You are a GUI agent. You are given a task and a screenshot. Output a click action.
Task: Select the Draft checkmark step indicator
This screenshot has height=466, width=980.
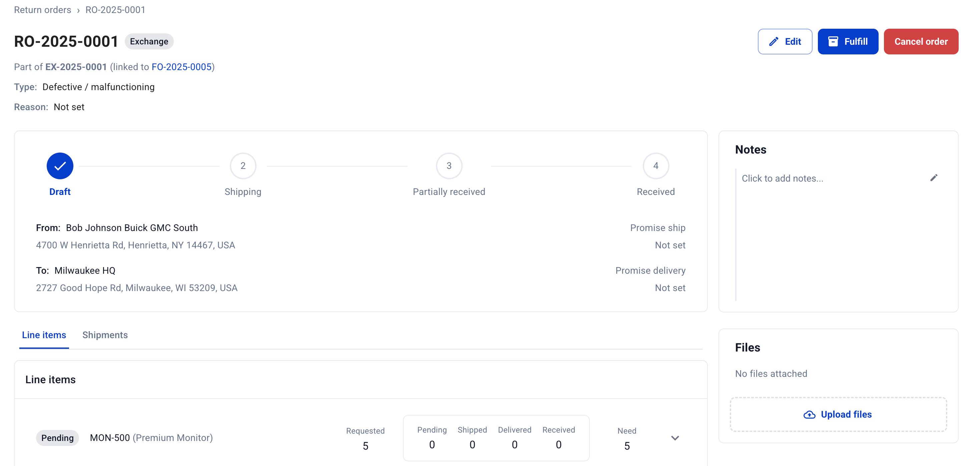(59, 166)
